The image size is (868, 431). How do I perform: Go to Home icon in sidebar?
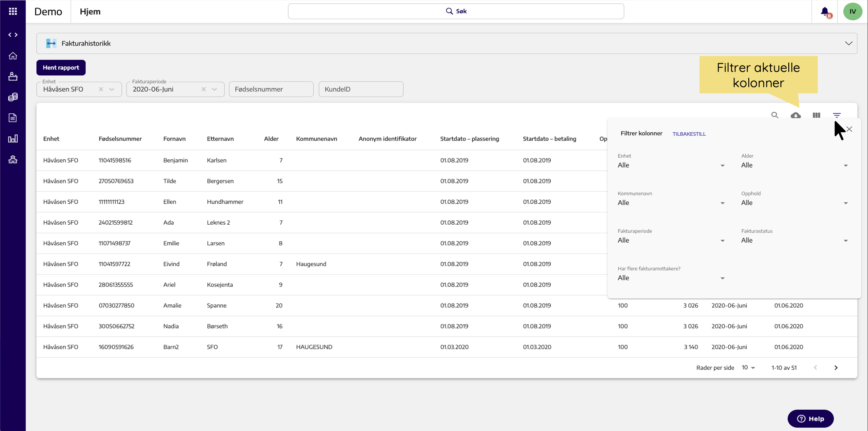[13, 56]
